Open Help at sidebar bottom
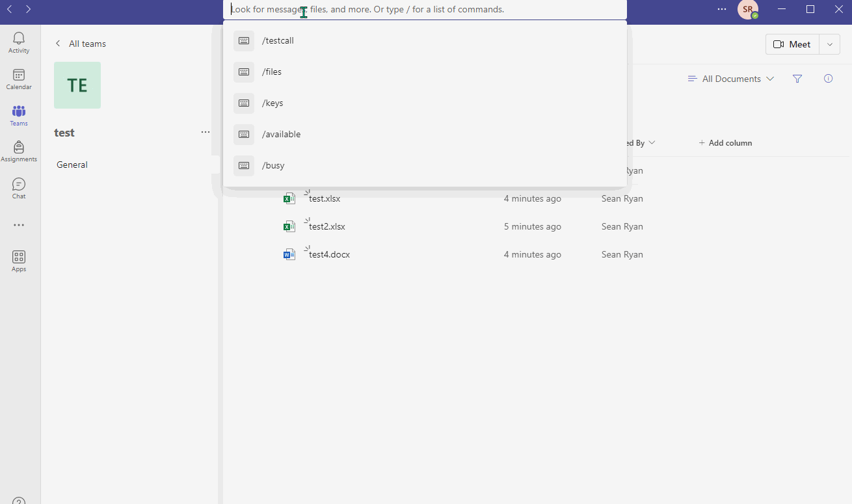852x504 pixels. [19, 501]
